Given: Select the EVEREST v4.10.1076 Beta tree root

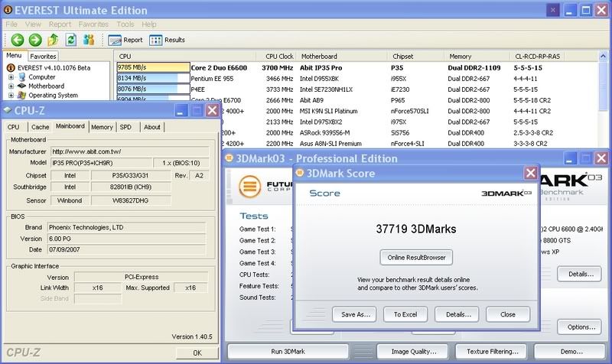Looking at the screenshot, I should pyautogui.click(x=54, y=68).
